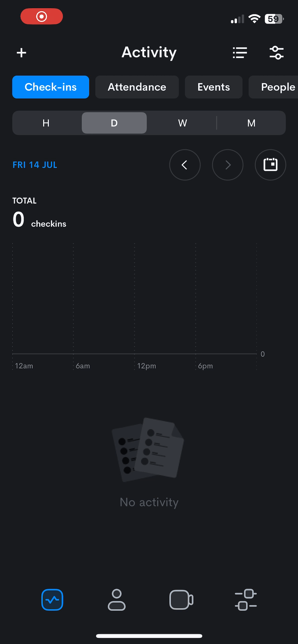Open the filter sliders icon
Viewport: 298px width, 644px height.
277,53
